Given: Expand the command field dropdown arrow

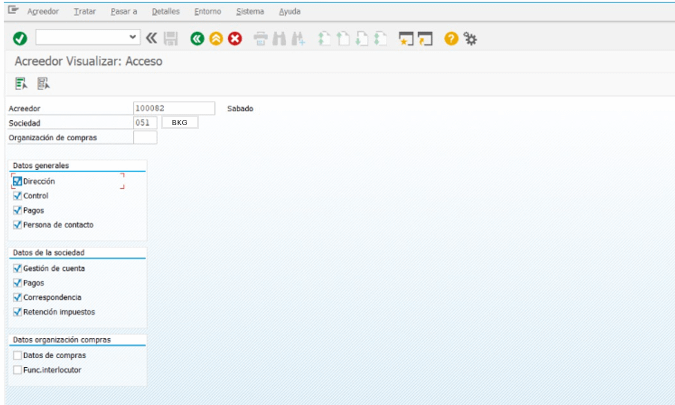Looking at the screenshot, I should (x=134, y=38).
